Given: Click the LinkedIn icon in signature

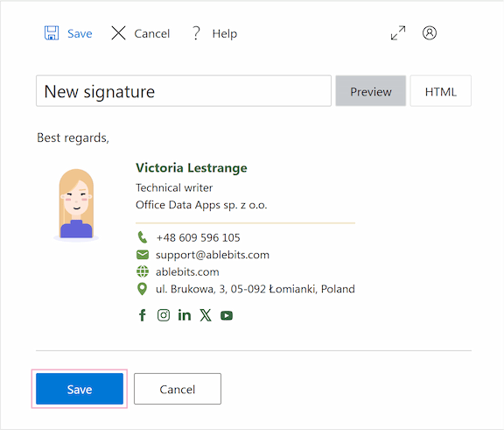Looking at the screenshot, I should [x=185, y=315].
